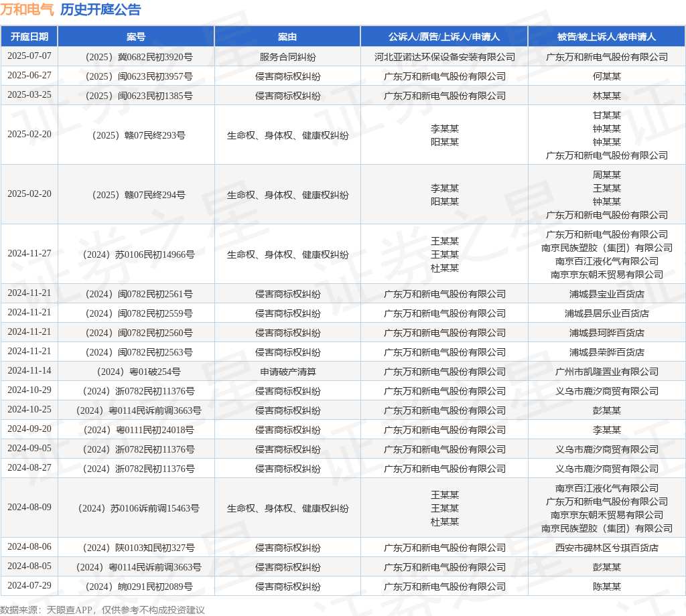Click the 历史开庭公告 heading

[100, 9]
